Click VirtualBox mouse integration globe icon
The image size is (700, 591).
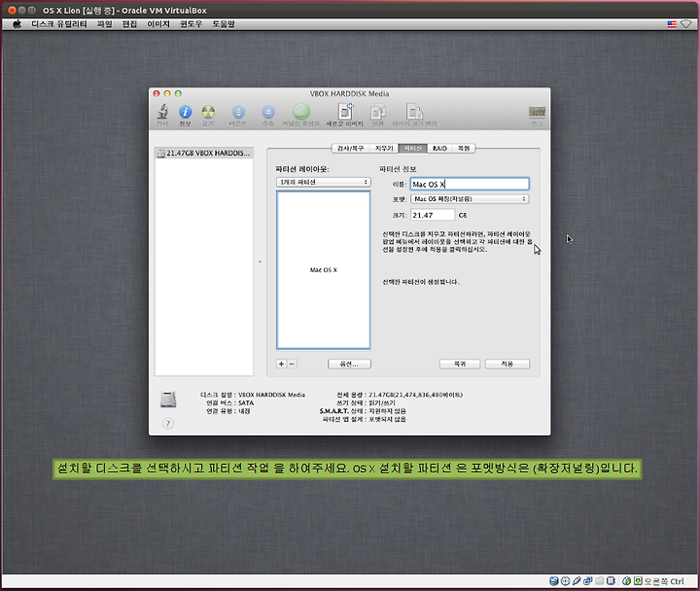coord(627,580)
